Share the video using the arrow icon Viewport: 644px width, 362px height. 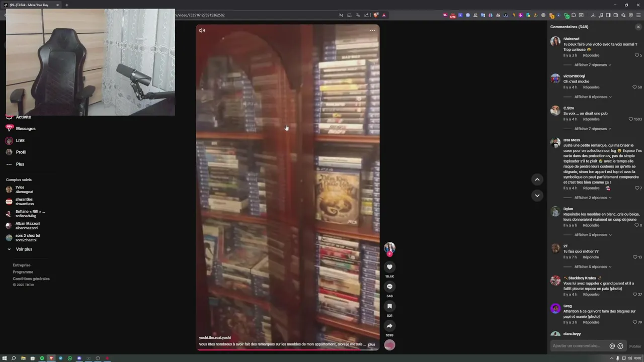point(389,326)
